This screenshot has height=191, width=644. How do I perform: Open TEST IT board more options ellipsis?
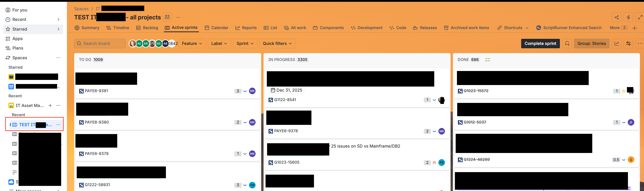tap(58, 125)
